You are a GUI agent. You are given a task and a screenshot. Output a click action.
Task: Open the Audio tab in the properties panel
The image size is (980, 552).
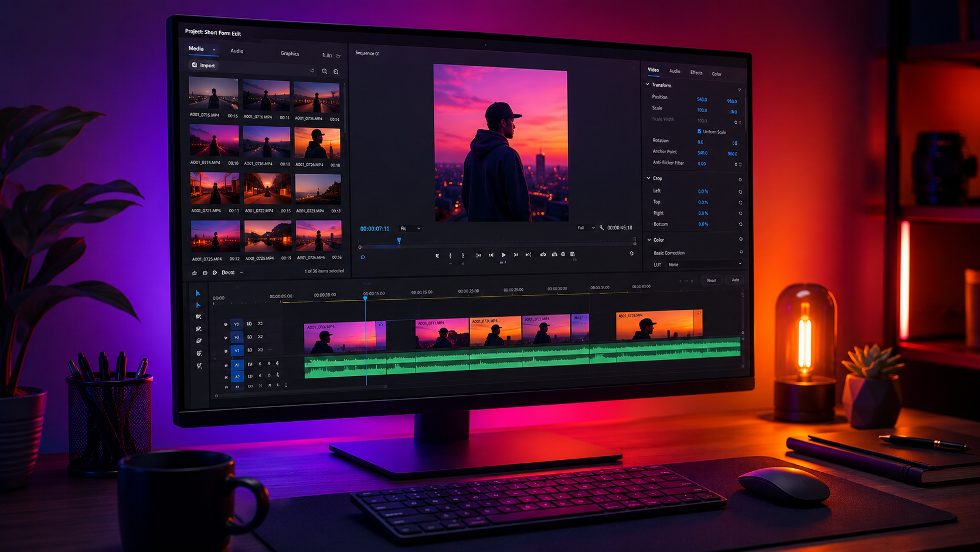pyautogui.click(x=675, y=71)
